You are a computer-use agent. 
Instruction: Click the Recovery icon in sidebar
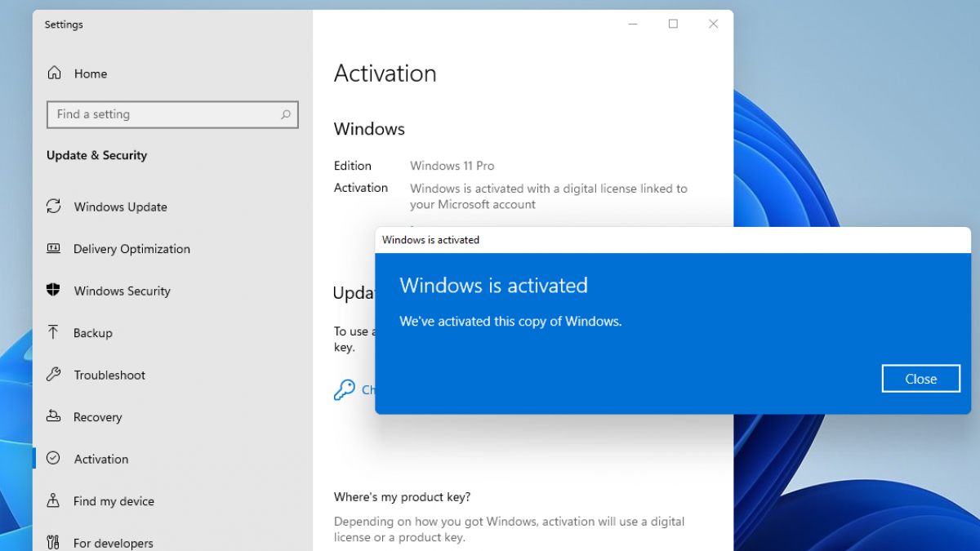[54, 416]
